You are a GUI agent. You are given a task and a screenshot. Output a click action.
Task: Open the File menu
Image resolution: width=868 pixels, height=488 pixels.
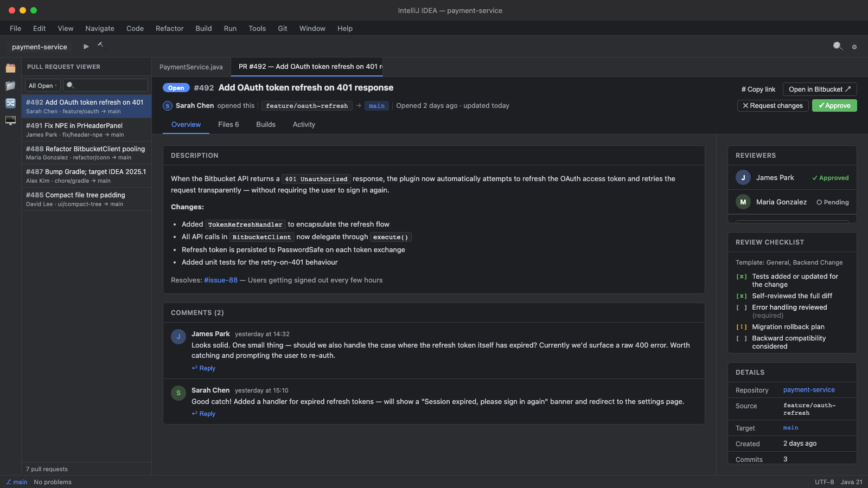(16, 28)
